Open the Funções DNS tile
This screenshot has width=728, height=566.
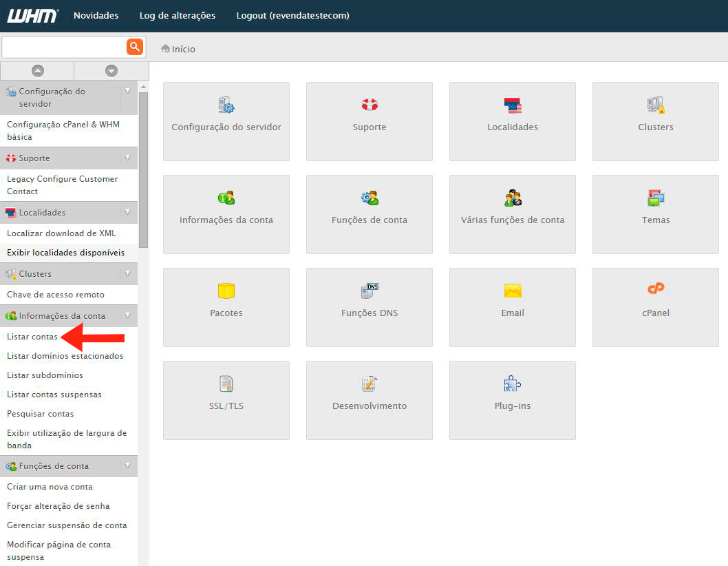click(369, 307)
